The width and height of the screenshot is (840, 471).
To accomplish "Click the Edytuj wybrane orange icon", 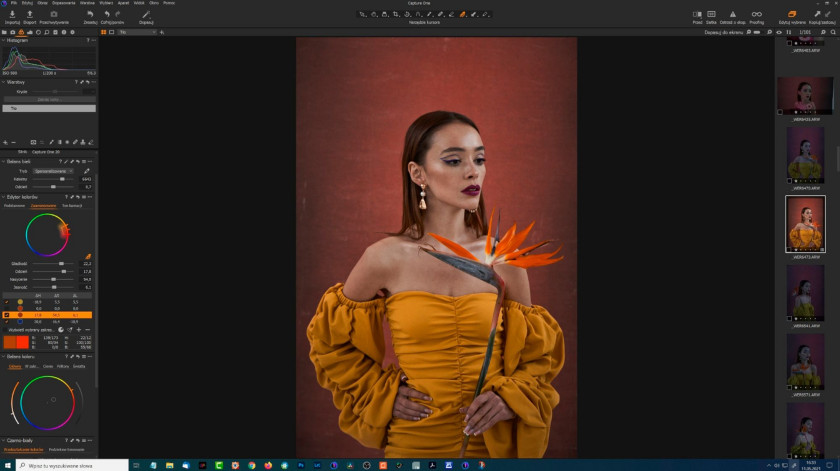I will click(x=792, y=14).
